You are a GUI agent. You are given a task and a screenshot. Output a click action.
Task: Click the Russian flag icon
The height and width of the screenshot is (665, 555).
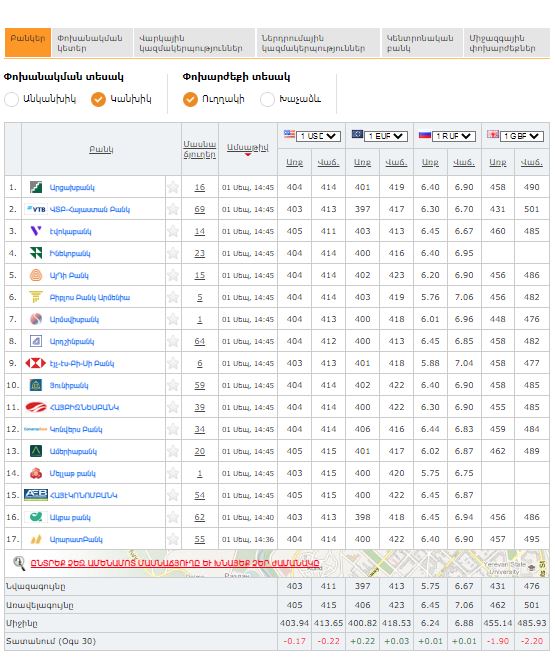[x=425, y=135]
